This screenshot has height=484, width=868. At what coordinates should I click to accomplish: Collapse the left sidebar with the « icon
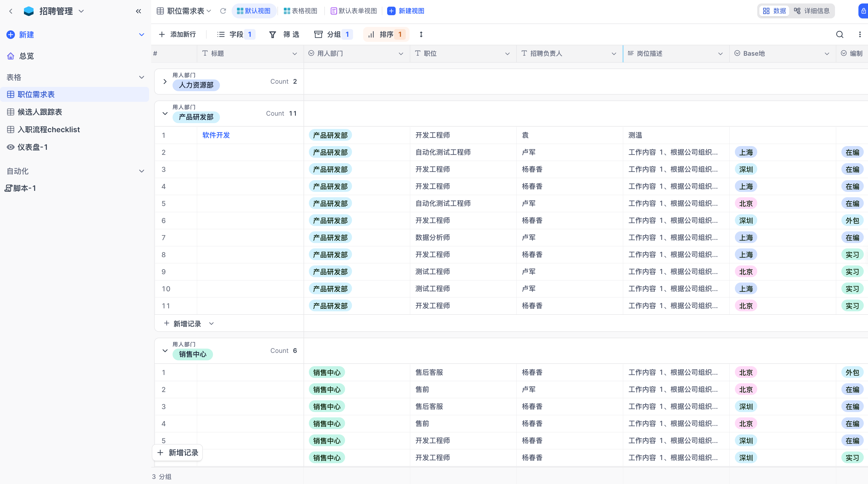point(138,11)
